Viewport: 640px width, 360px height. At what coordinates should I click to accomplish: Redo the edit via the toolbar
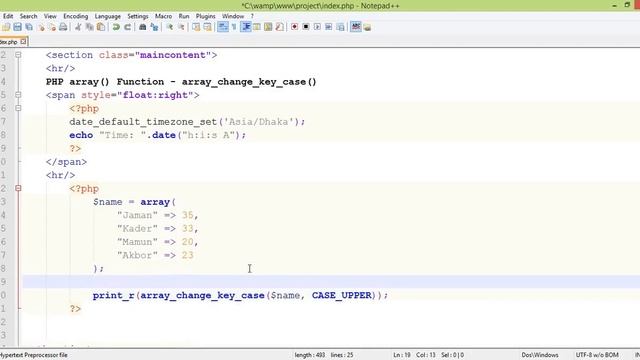(x=128, y=27)
